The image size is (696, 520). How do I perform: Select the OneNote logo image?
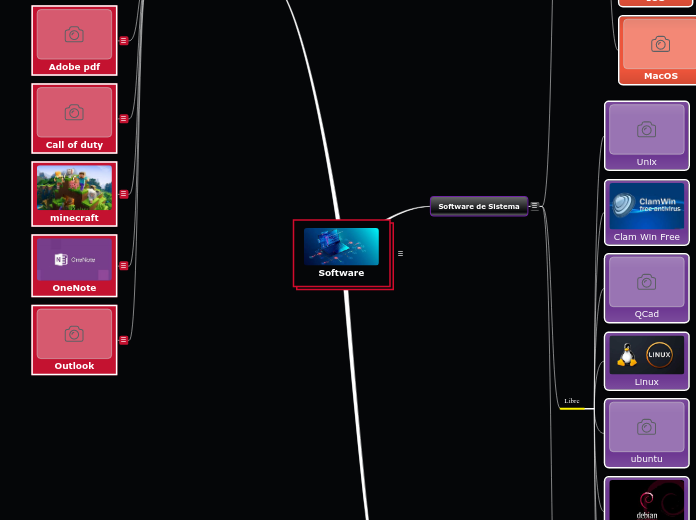pyautogui.click(x=74, y=260)
